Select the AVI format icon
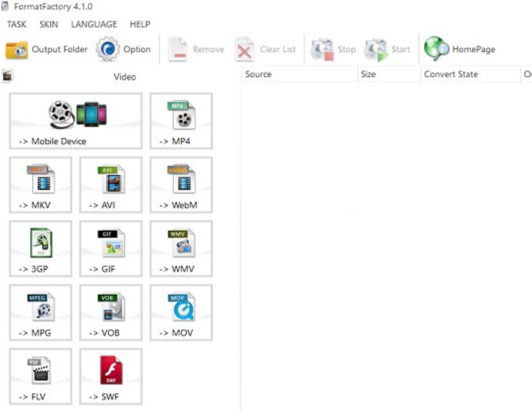The image size is (532, 418). pyautogui.click(x=111, y=180)
